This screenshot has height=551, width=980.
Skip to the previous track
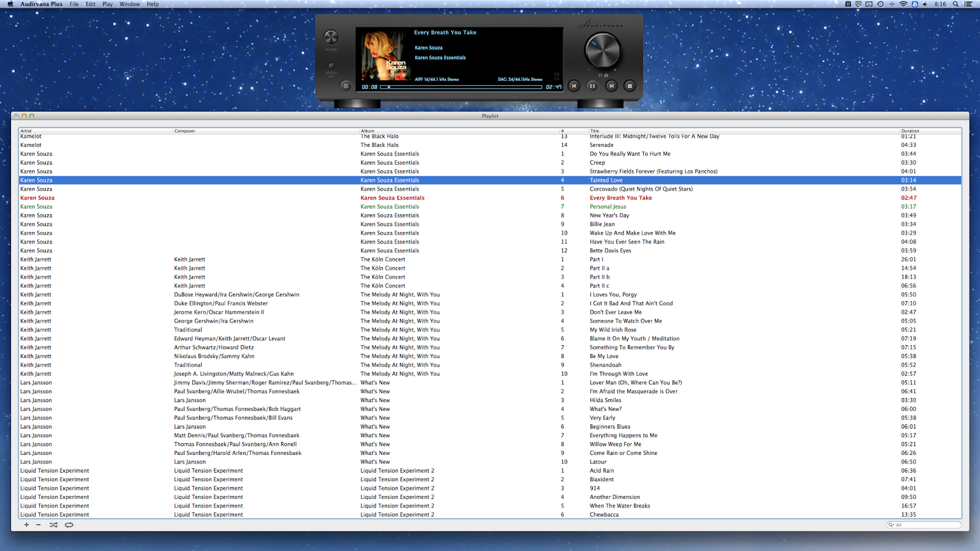[574, 86]
